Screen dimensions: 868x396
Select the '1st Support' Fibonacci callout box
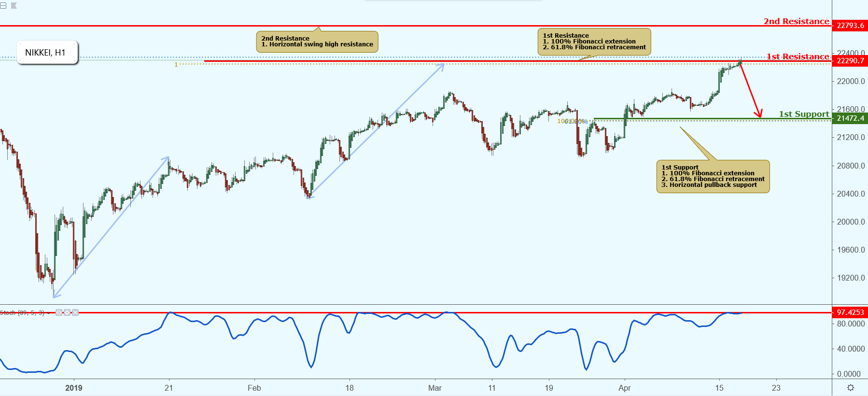point(713,176)
